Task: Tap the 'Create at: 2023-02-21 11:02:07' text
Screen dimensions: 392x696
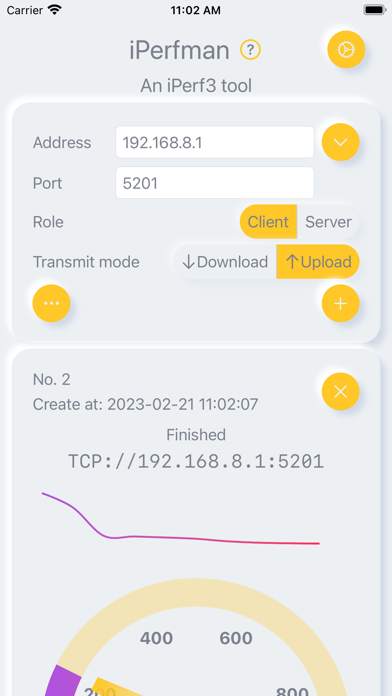Action: click(x=146, y=404)
